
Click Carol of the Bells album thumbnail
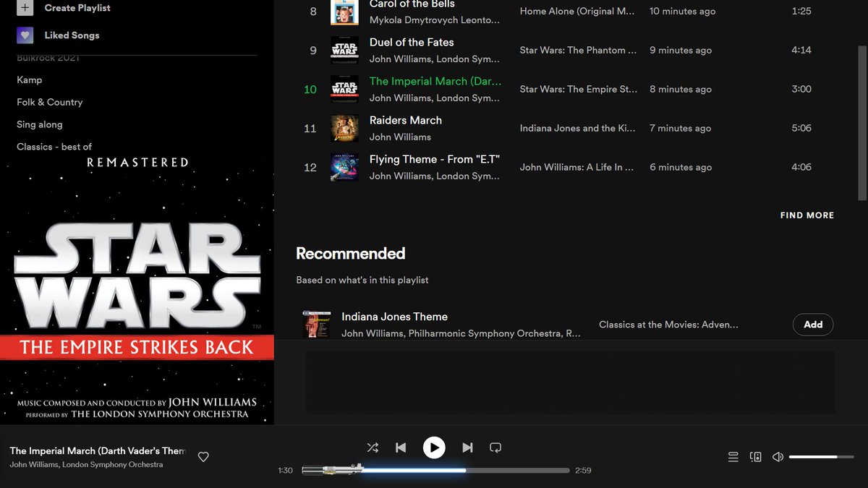pos(344,12)
